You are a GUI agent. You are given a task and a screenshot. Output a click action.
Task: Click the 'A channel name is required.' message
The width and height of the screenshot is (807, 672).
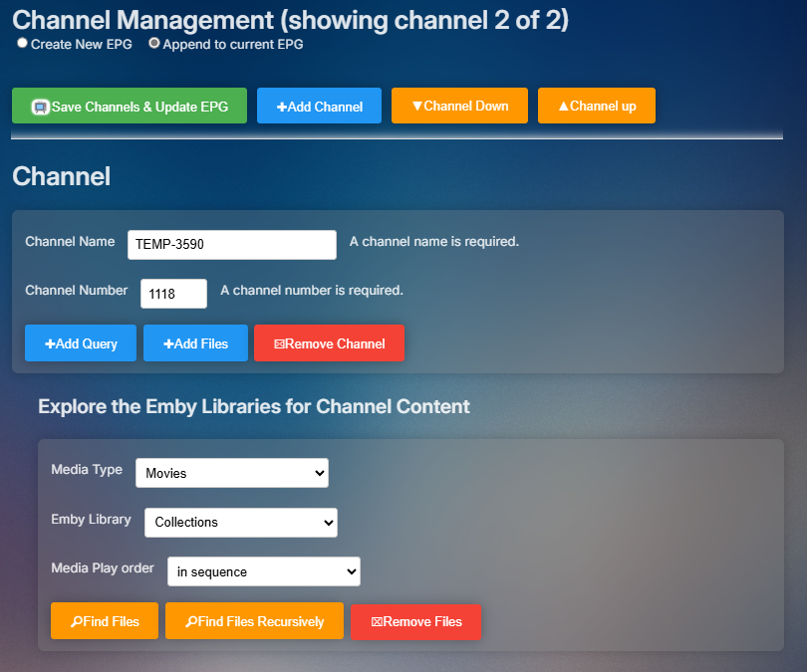(433, 242)
